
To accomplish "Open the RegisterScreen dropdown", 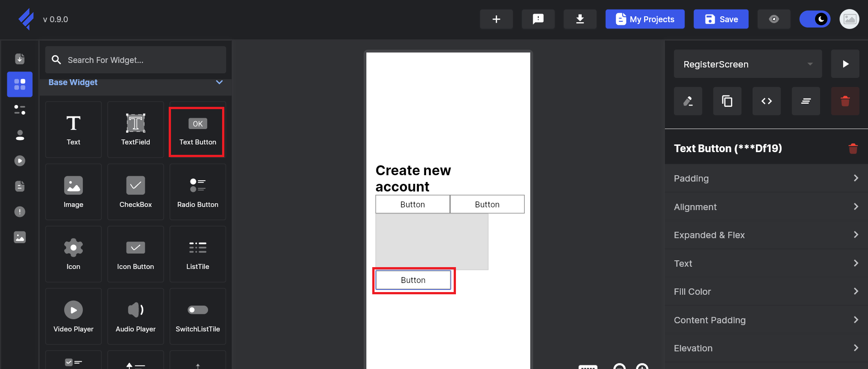I will coord(747,64).
